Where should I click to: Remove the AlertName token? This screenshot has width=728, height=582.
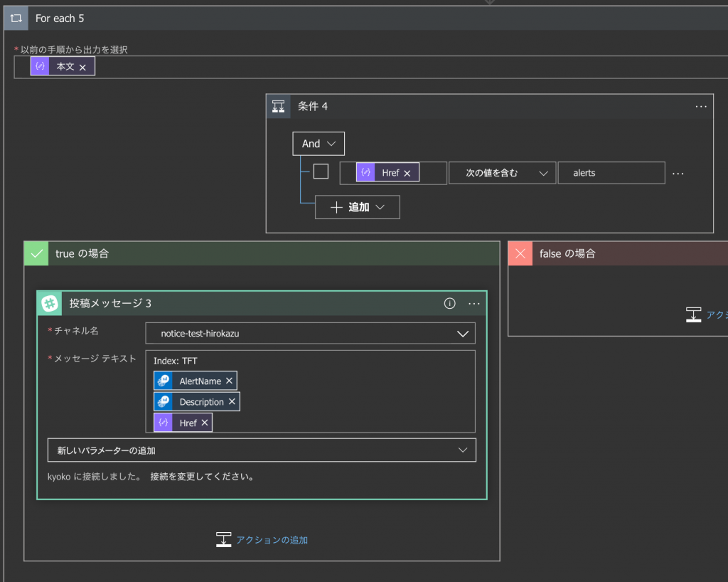229,381
